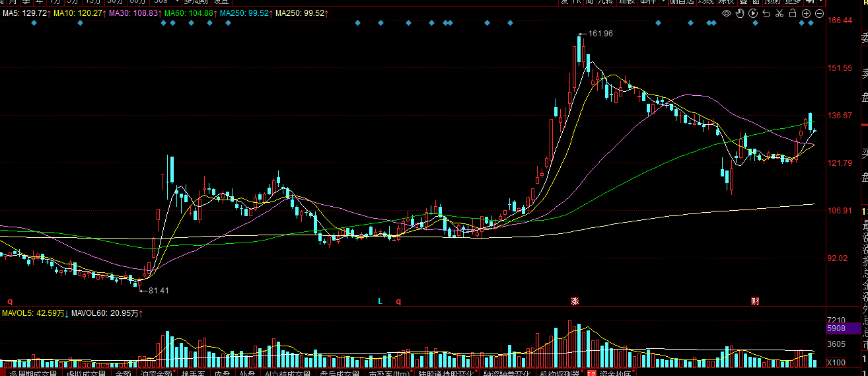868x376 pixels.
Task: Click the 81.41 low price label
Action: pos(159,290)
